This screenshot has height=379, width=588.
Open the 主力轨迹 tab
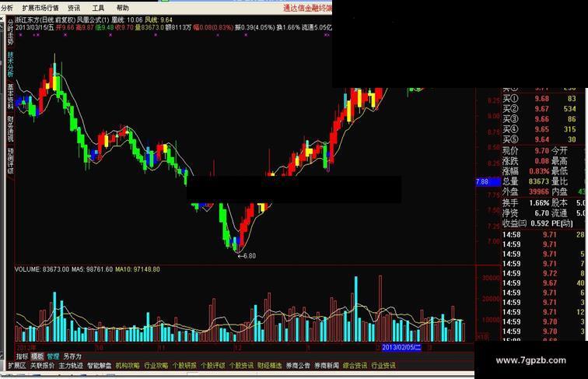coord(71,365)
